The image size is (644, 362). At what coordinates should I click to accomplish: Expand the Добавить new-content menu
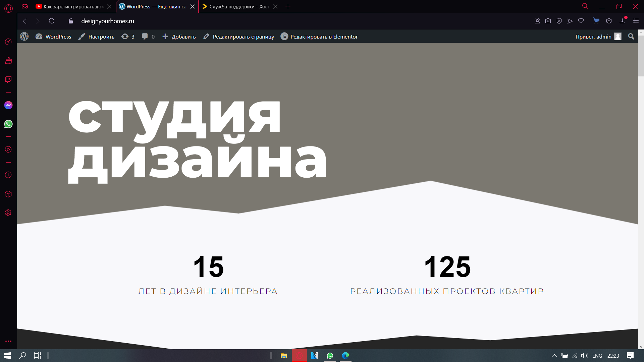point(179,37)
